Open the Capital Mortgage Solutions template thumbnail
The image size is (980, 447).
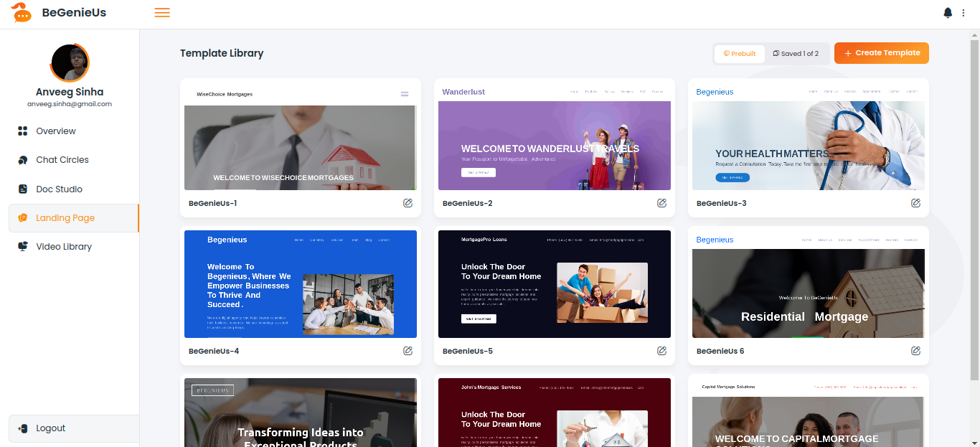coord(809,413)
